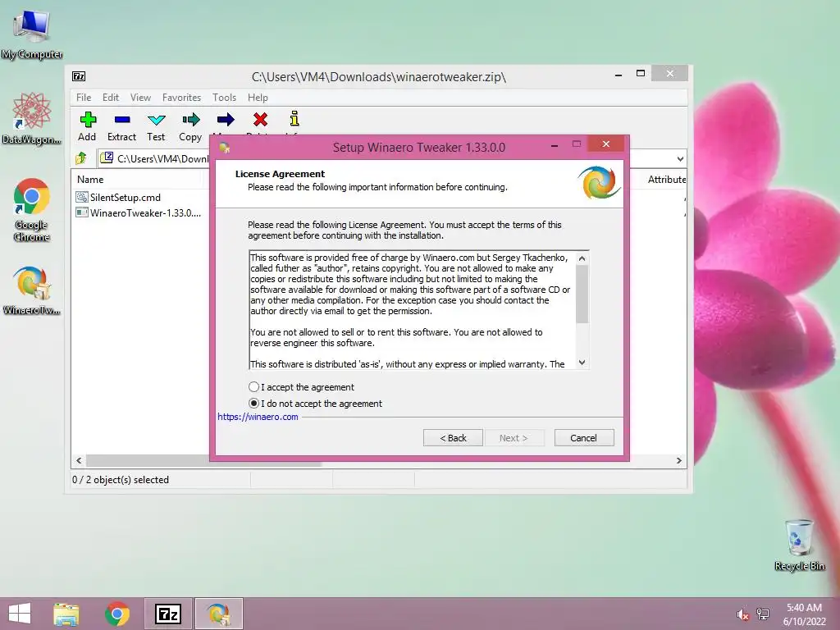Click the < Back button in setup
840x630 pixels.
(x=453, y=438)
